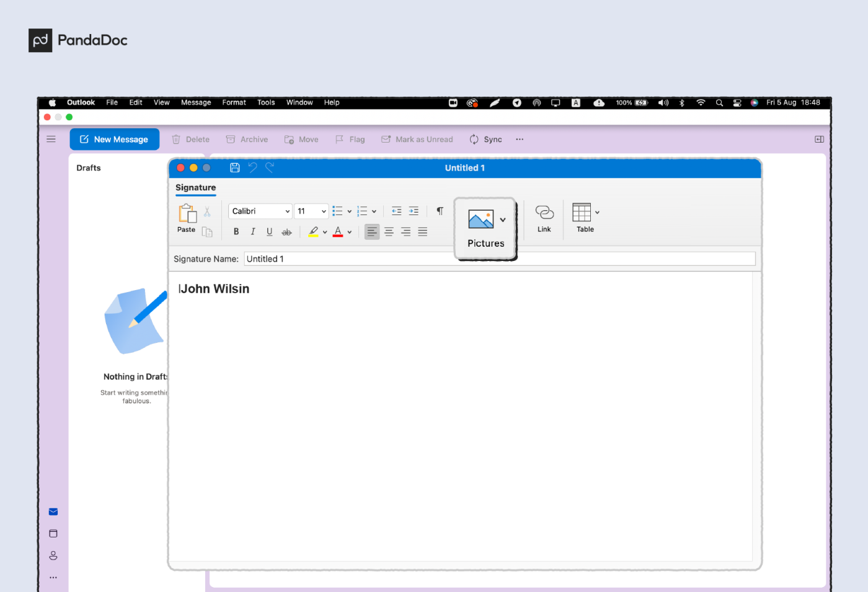Open the People contacts view in sidebar
This screenshot has height=592, width=868.
[53, 555]
